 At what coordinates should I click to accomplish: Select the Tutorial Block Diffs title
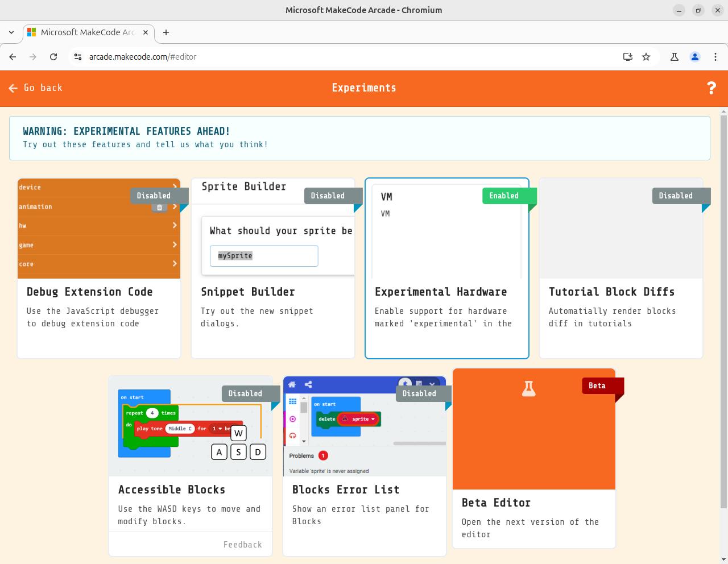tap(612, 292)
